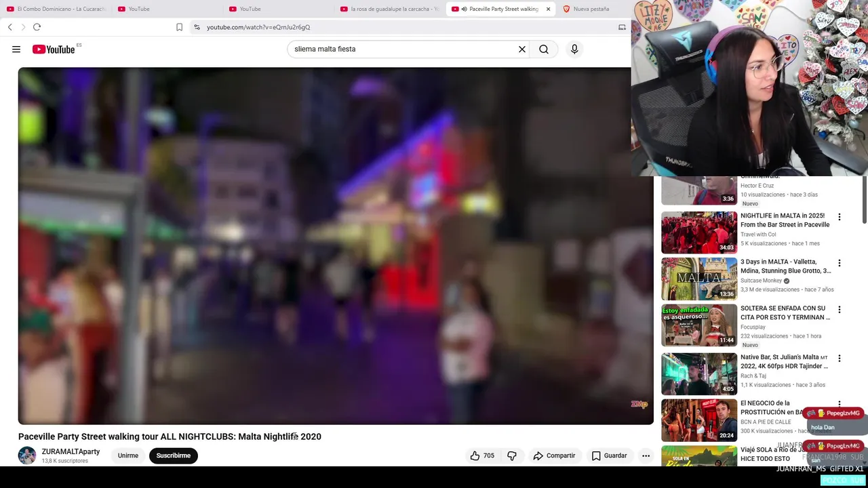Click the 'Unirme' join button
Viewport: 868px width, 488px height.
tap(127, 455)
